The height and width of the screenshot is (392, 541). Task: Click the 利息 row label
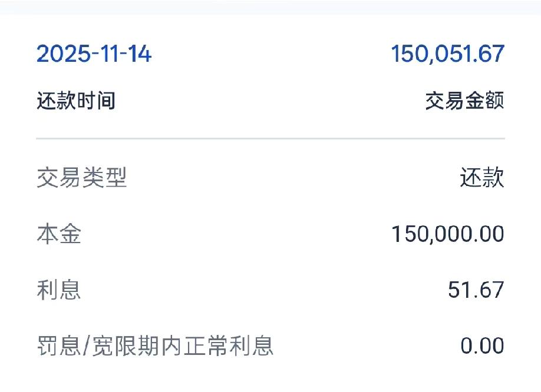(x=59, y=290)
